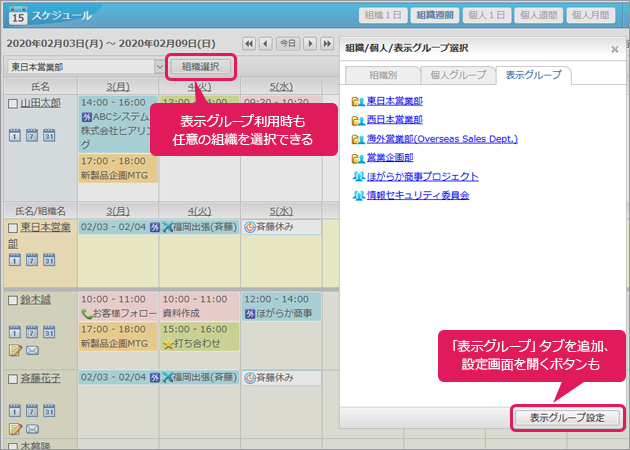Jump to the previous week with double-left arrow

[x=264, y=44]
